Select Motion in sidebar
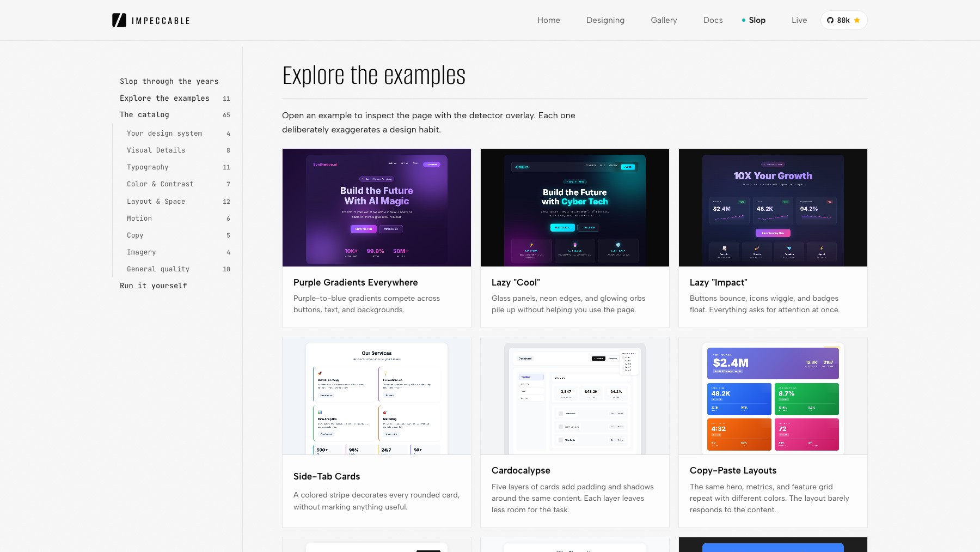This screenshot has width=980, height=552. click(x=179, y=218)
